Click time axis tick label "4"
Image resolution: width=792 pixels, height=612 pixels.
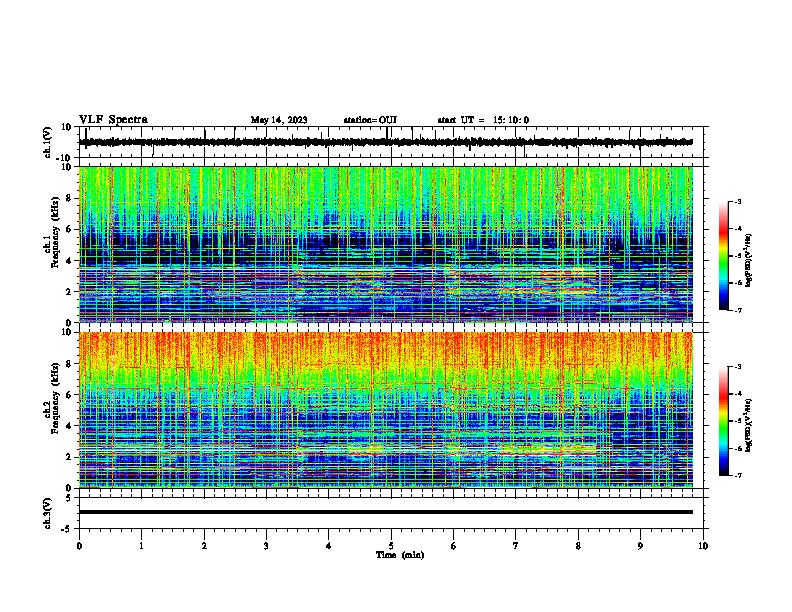tap(329, 546)
